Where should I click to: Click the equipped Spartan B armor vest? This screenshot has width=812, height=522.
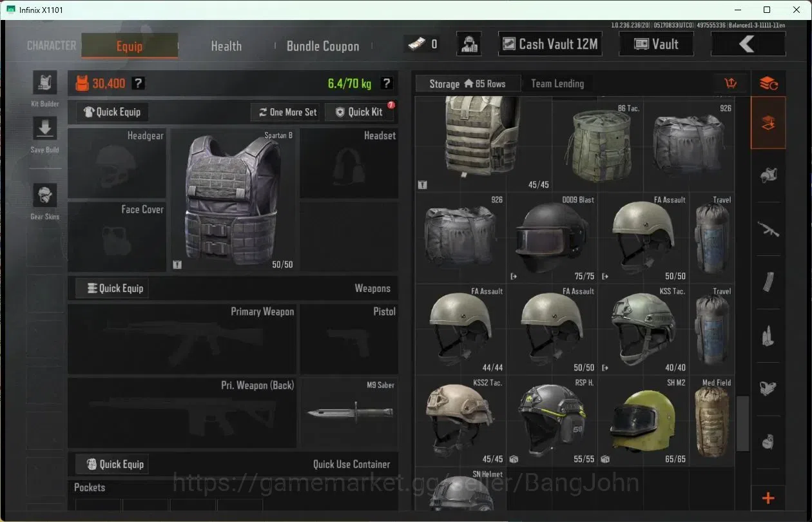(x=233, y=200)
